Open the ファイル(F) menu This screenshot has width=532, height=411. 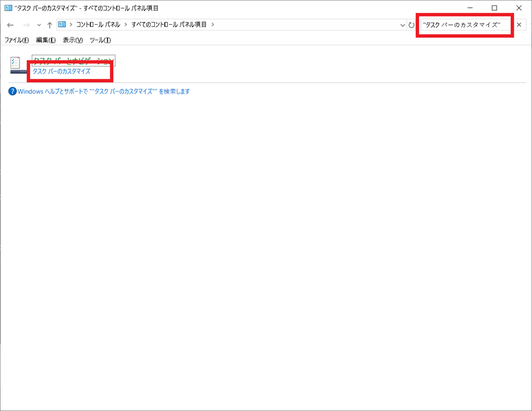(x=17, y=40)
